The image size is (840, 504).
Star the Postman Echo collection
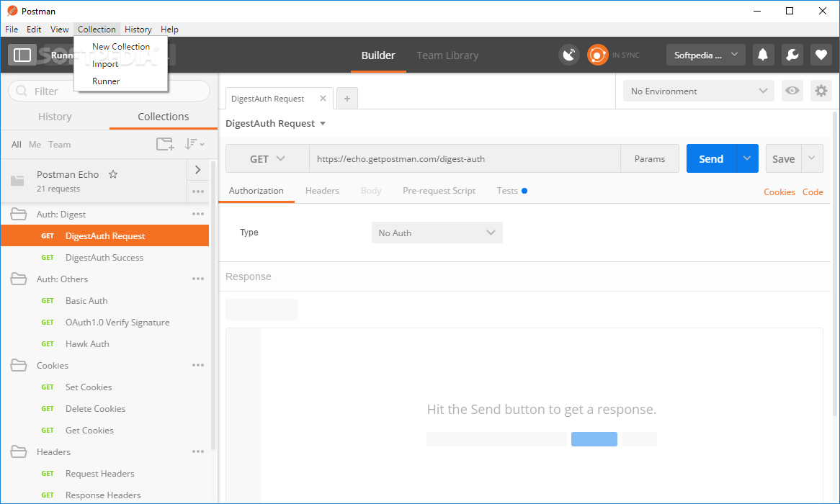click(x=113, y=174)
